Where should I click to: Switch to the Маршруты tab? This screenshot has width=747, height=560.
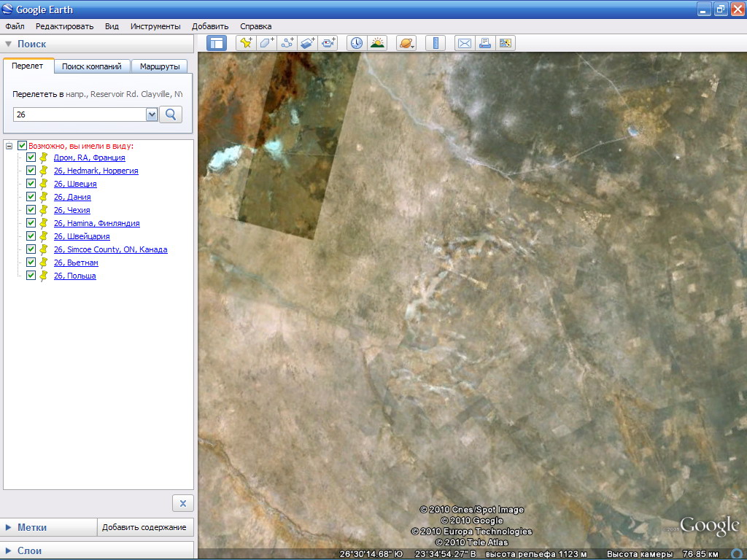point(160,66)
